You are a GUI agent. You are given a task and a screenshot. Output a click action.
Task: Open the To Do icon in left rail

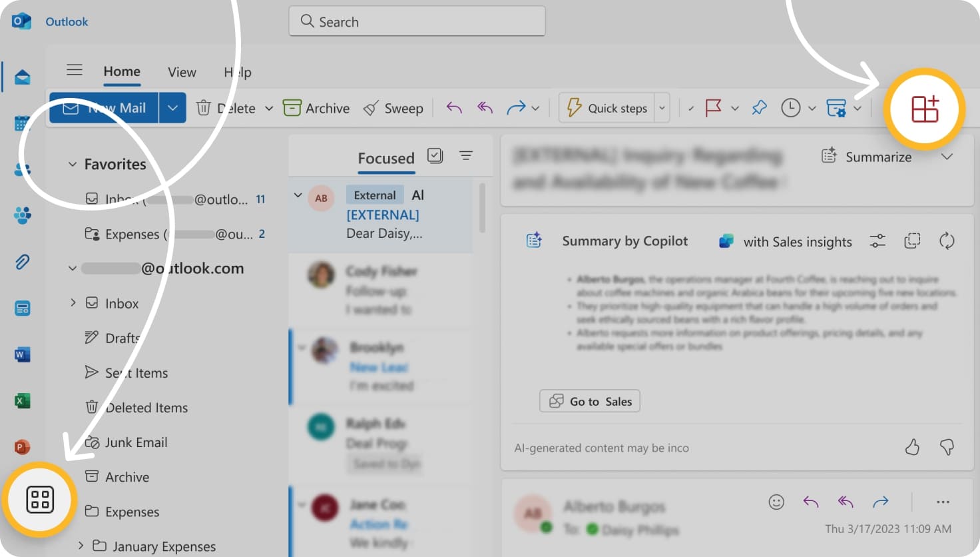[22, 308]
